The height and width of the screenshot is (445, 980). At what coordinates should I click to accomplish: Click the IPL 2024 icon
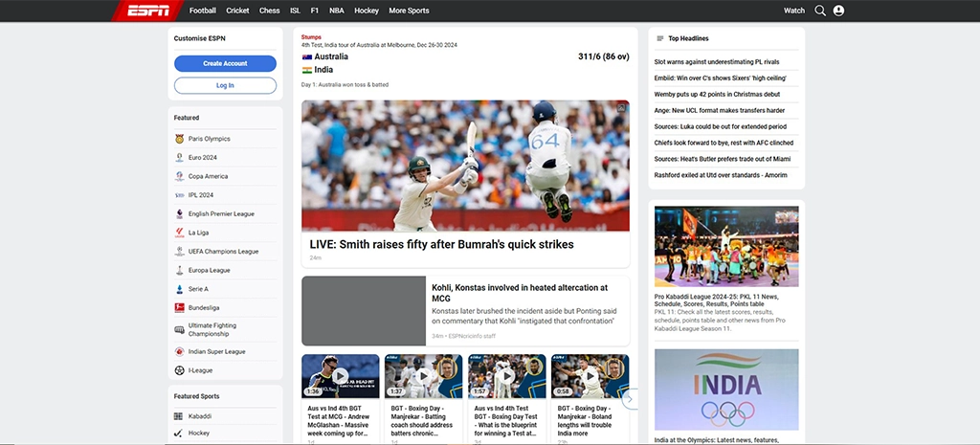pyautogui.click(x=179, y=195)
